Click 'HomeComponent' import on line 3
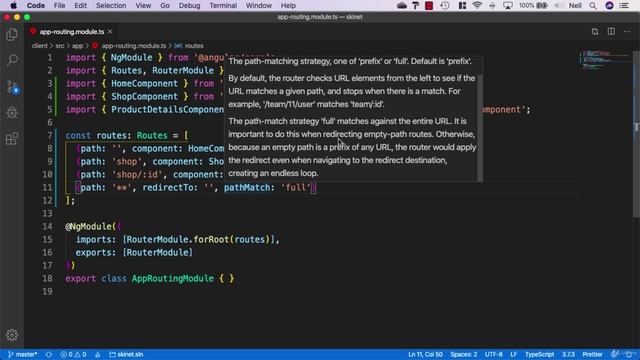The width and height of the screenshot is (640, 360). 144,84
